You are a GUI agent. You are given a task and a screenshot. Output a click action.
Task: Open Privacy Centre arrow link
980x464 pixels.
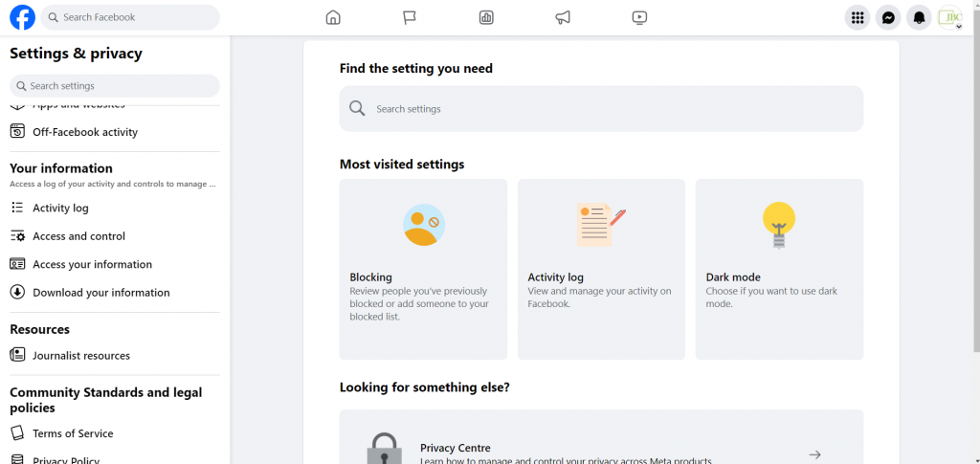(813, 454)
